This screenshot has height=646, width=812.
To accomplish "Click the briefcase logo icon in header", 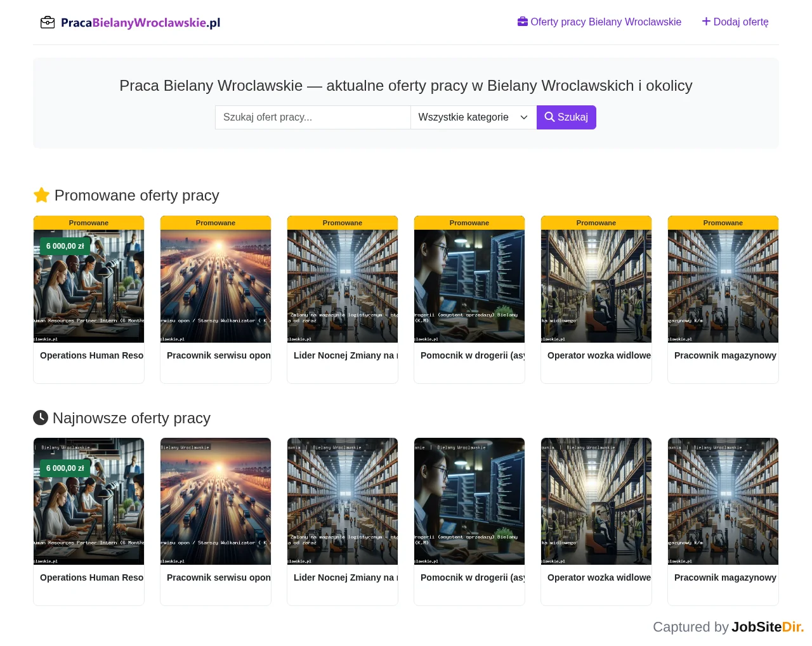I will 48,23.
